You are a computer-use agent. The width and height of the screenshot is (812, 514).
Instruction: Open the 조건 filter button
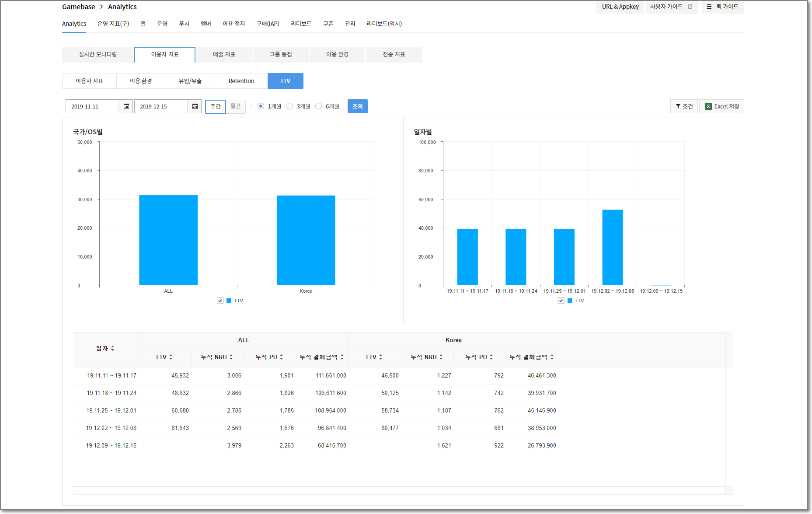[x=684, y=106]
